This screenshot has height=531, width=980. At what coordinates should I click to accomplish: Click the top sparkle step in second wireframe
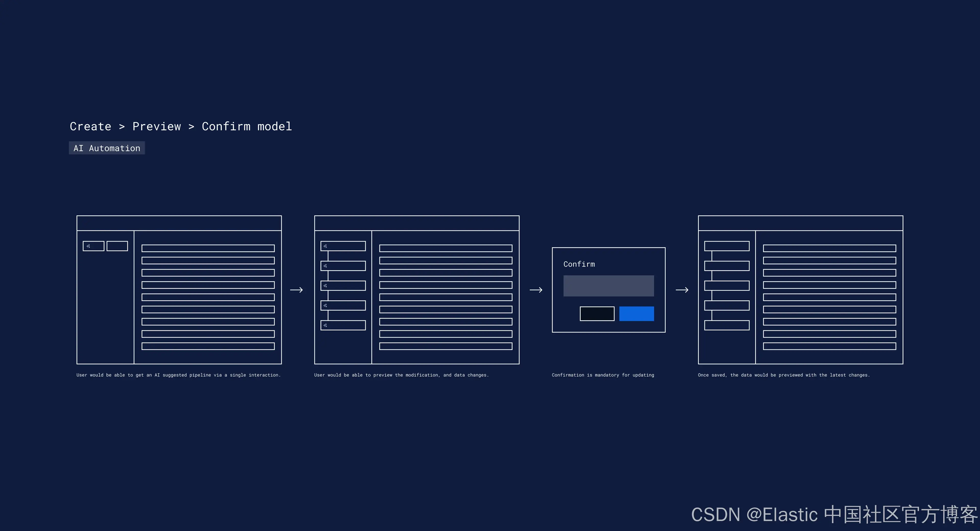click(343, 246)
